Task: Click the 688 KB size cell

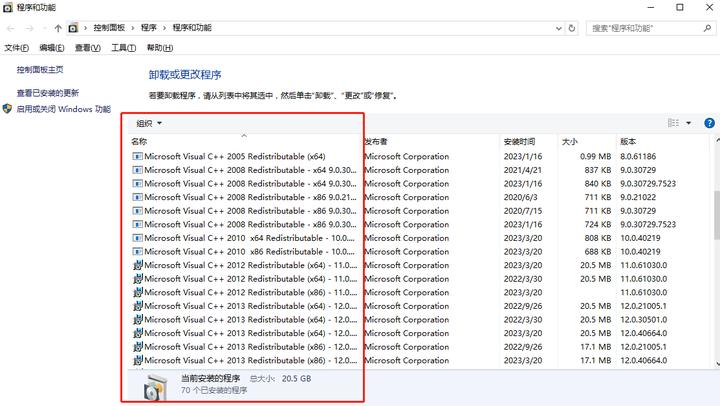Action: (597, 252)
